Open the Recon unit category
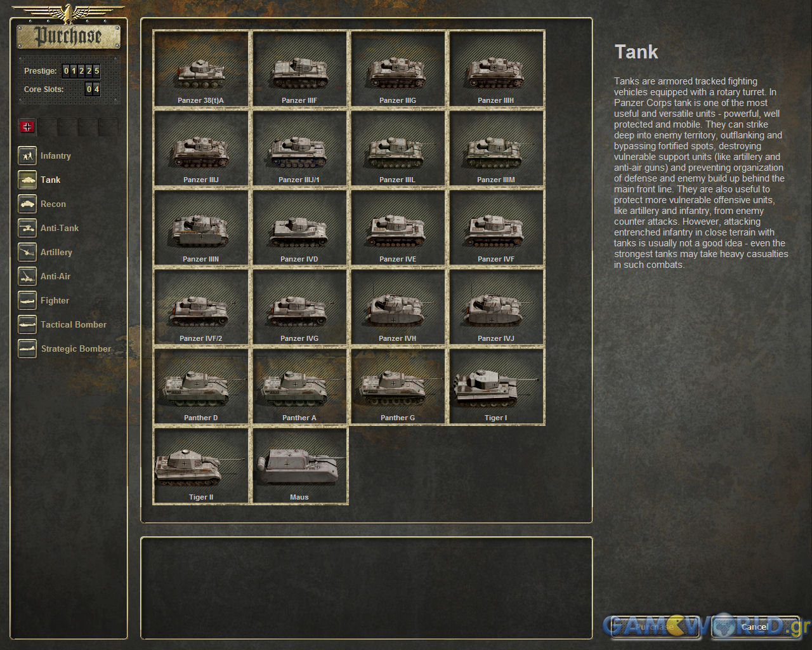Screen dimensions: 812x650 (27, 204)
